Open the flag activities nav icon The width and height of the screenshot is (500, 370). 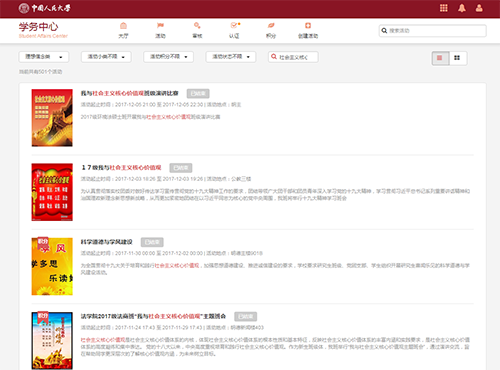coord(160,26)
